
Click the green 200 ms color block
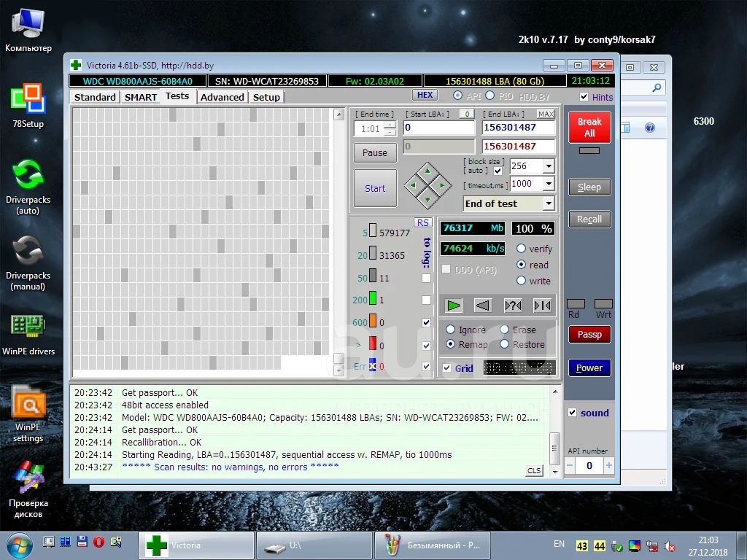[373, 298]
